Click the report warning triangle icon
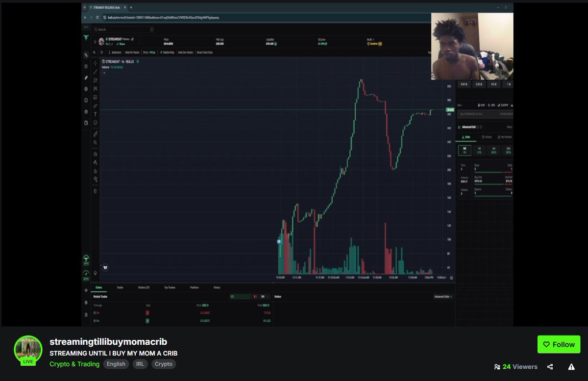The width and height of the screenshot is (588, 381). [x=571, y=367]
